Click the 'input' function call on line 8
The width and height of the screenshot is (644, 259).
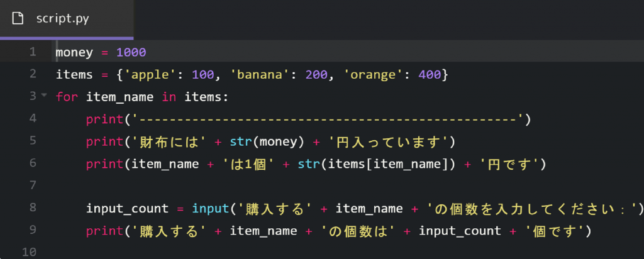point(211,209)
